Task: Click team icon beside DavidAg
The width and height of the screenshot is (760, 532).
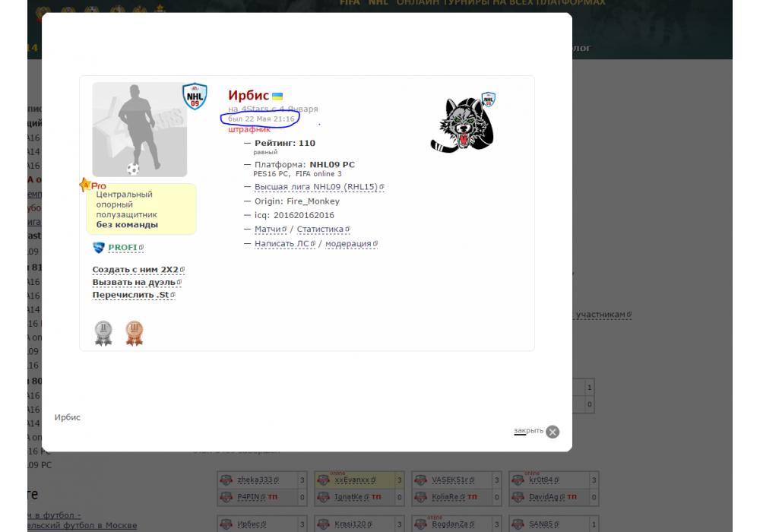Action: (518, 497)
